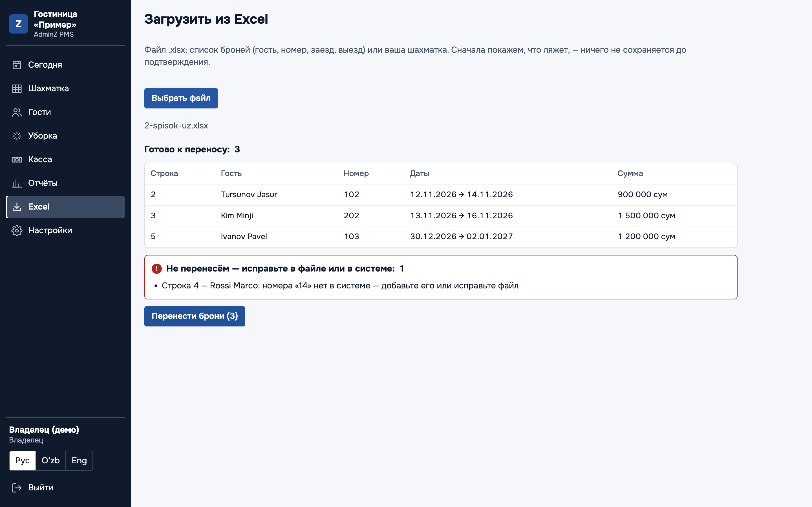Go to the Шахматка section
The width and height of the screenshot is (812, 507).
click(65, 88)
